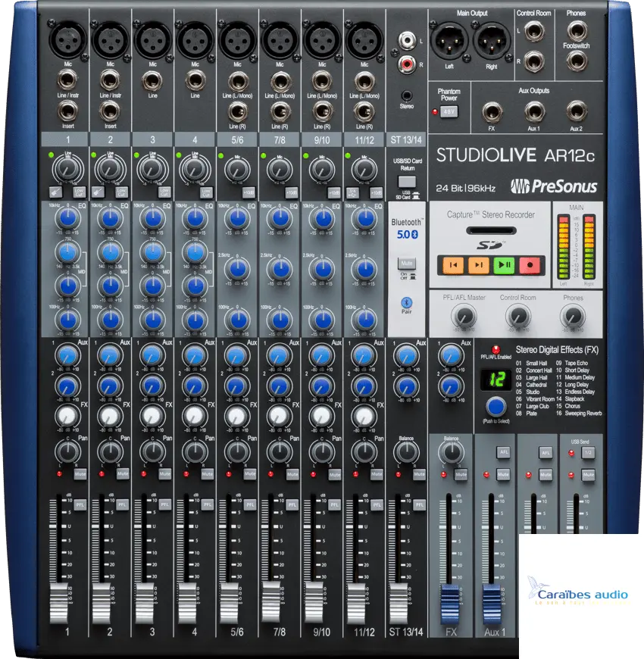The image size is (644, 659).
Task: Click the channel 1 gain knob
Action: tap(67, 168)
